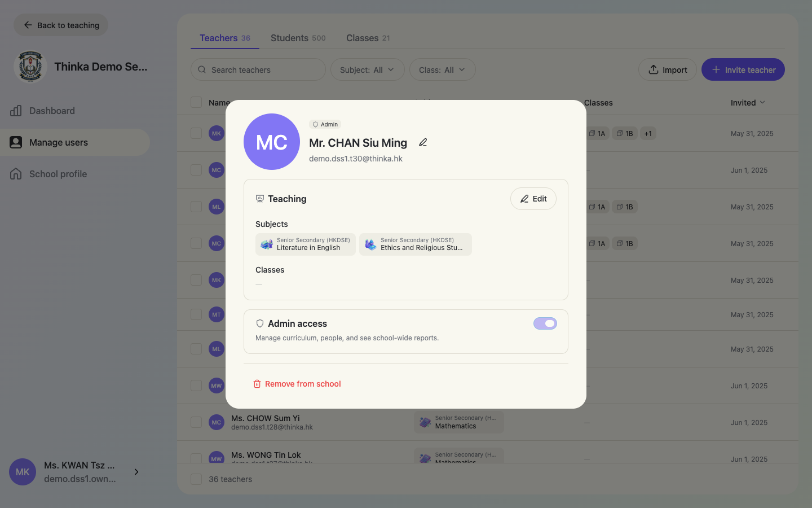This screenshot has width=812, height=508.
Task: Go back to teaching
Action: click(x=61, y=25)
